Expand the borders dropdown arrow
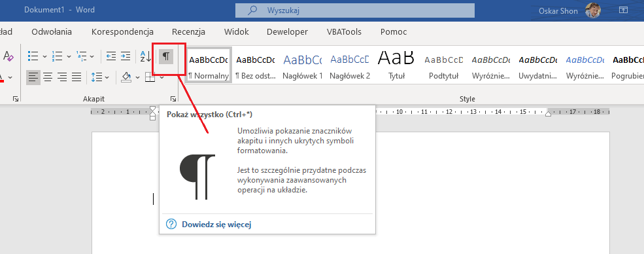644x254 pixels. coord(161,77)
